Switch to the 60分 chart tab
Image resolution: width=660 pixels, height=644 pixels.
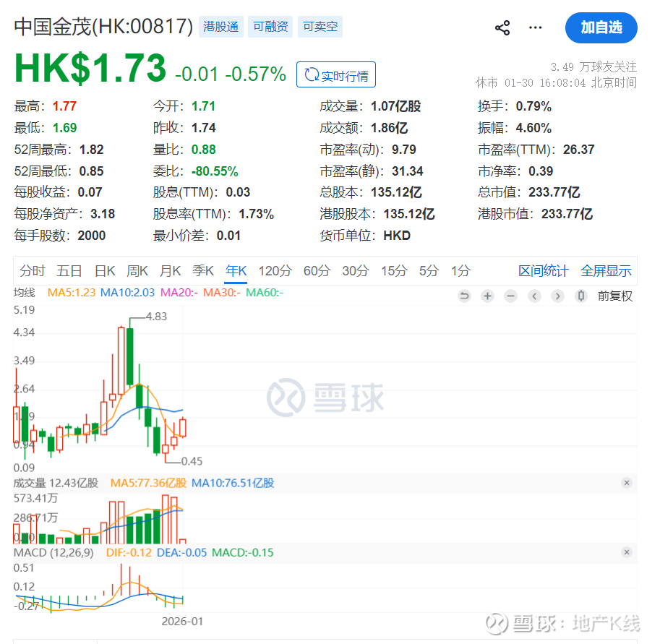tap(317, 270)
